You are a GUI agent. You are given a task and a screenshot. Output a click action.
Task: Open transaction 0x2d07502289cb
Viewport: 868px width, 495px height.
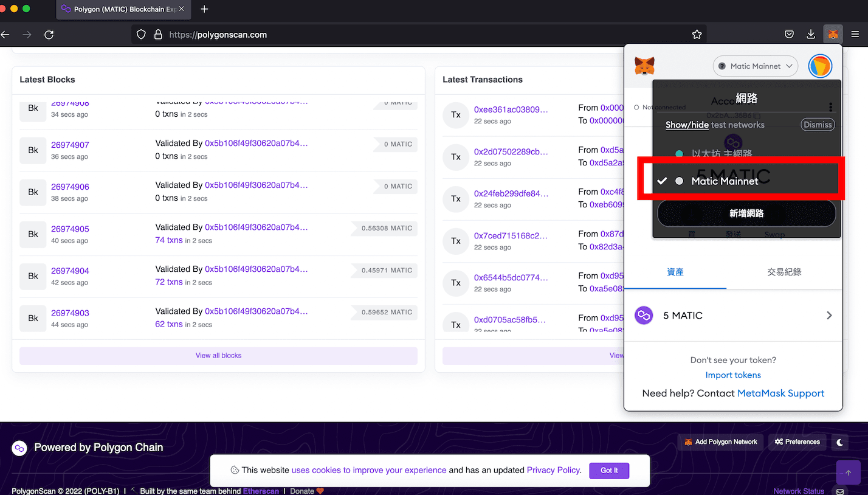(x=511, y=151)
